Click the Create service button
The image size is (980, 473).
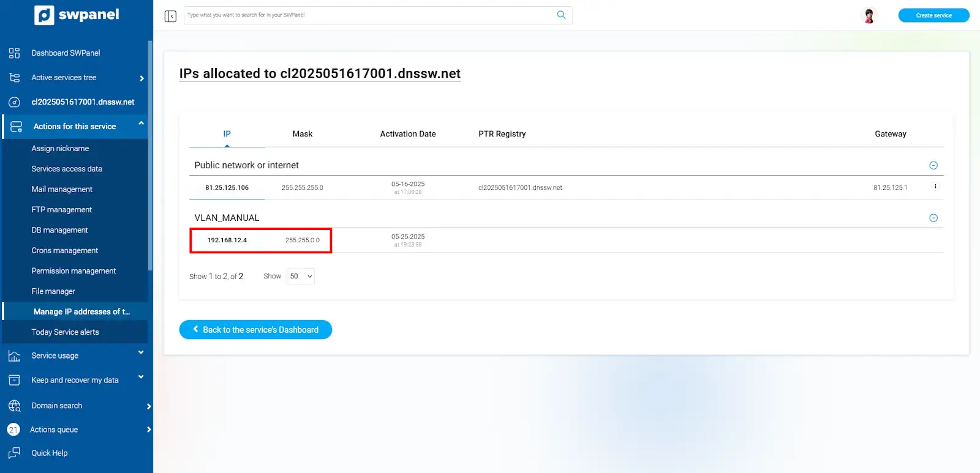[933, 15]
